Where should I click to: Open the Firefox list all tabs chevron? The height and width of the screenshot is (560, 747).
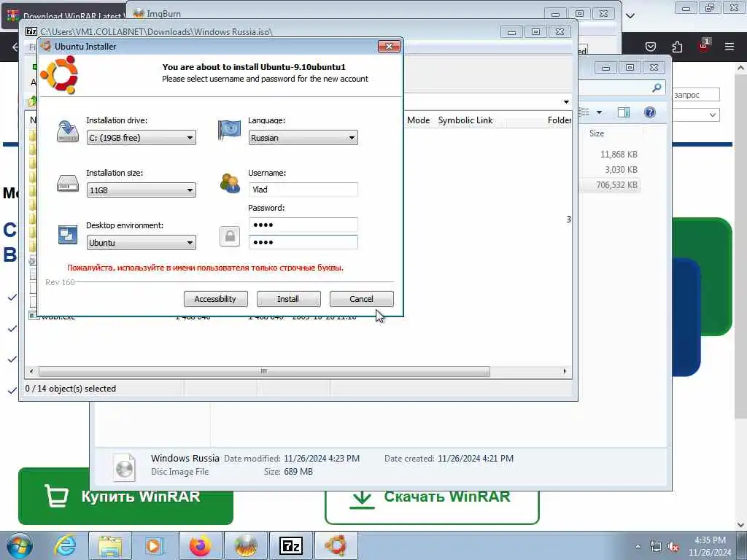[630, 16]
